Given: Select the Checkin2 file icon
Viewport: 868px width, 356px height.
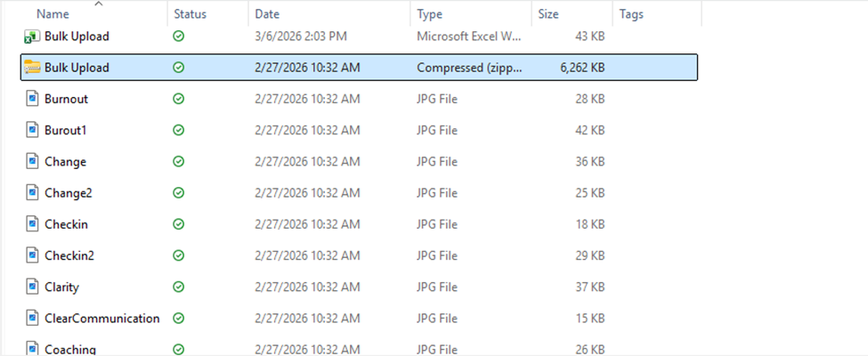Looking at the screenshot, I should pyautogui.click(x=32, y=255).
